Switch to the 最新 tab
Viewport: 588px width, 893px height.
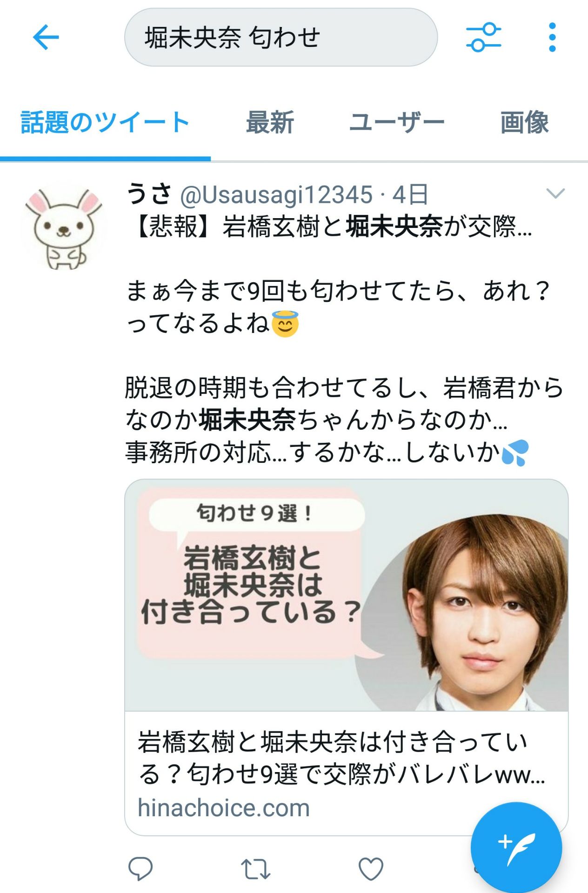click(x=270, y=123)
